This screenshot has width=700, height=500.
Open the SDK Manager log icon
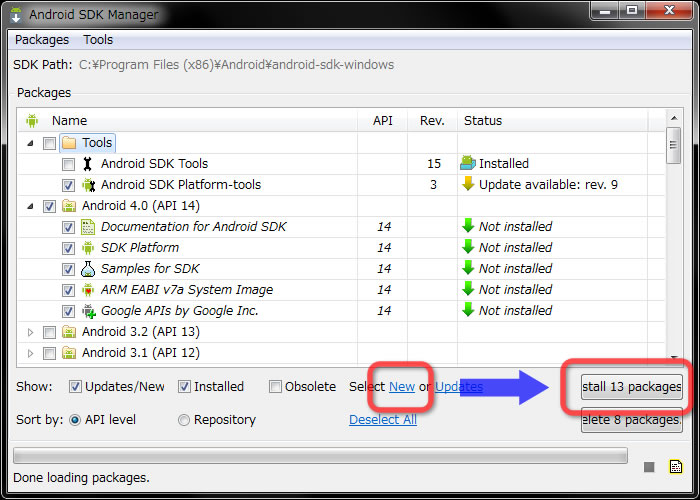[x=676, y=467]
